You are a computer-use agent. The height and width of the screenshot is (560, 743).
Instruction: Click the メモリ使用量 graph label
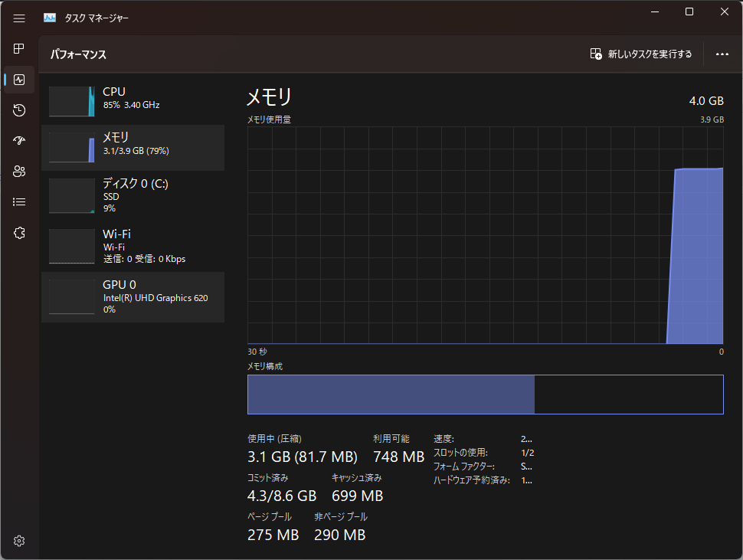click(x=269, y=120)
